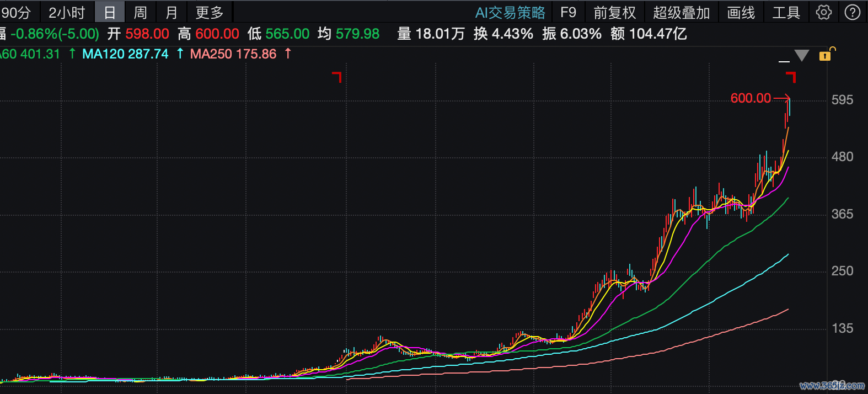This screenshot has height=394, width=868.
Task: Toggle the yellow unlock padlock icon
Action: (x=827, y=54)
